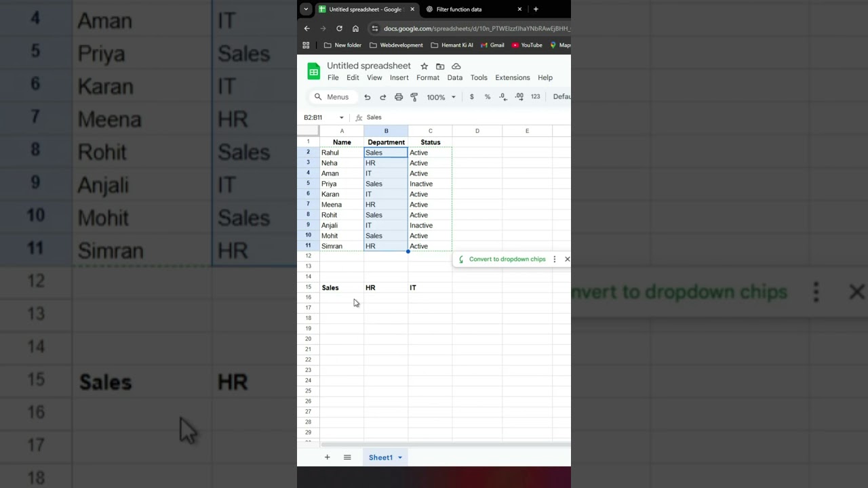Click the decrease decimal places icon
The height and width of the screenshot is (488, 868).
click(503, 97)
